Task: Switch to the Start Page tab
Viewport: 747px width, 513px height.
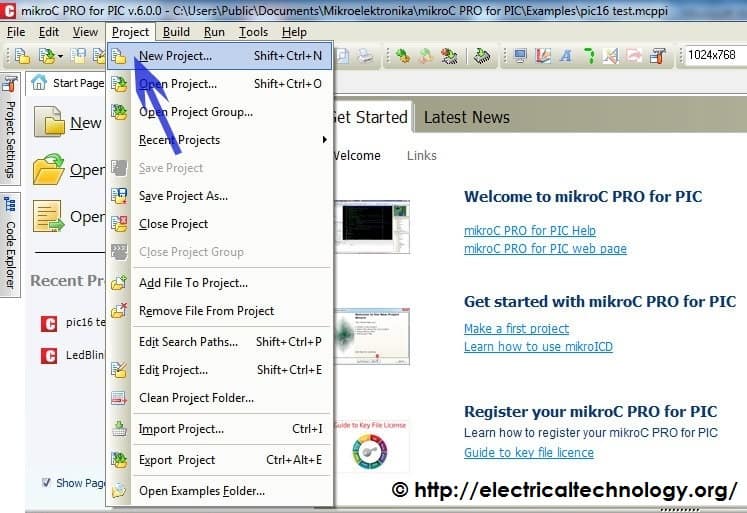Action: (66, 83)
